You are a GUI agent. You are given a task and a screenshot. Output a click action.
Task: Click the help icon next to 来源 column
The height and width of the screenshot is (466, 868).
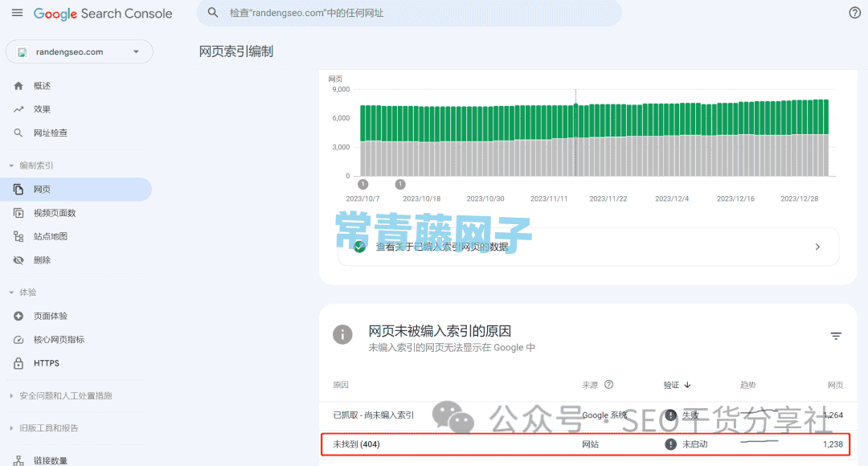pyautogui.click(x=609, y=385)
